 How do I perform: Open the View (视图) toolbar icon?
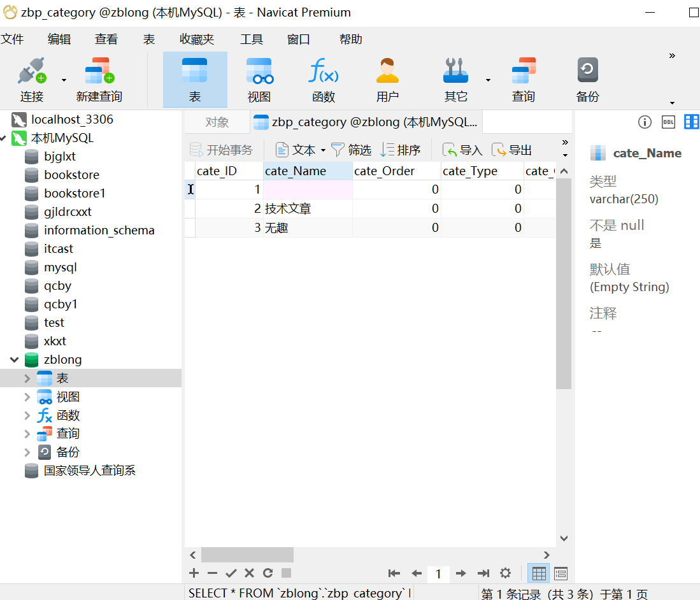[259, 71]
